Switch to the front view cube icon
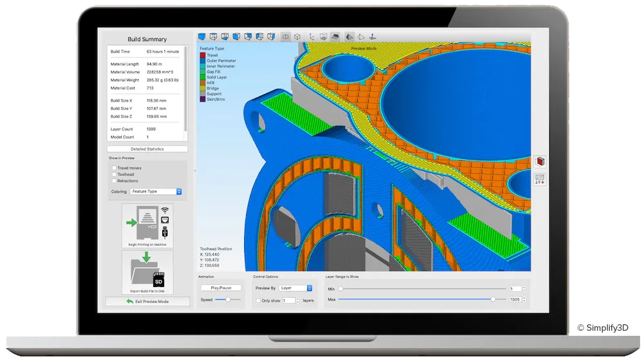 (236, 37)
